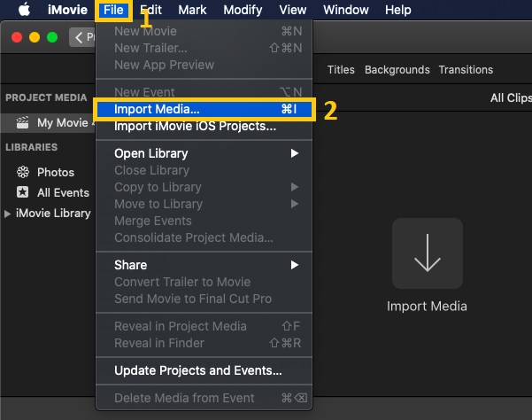This screenshot has width=532, height=420.
Task: Click the LIBRARIES section header
Action: [32, 147]
